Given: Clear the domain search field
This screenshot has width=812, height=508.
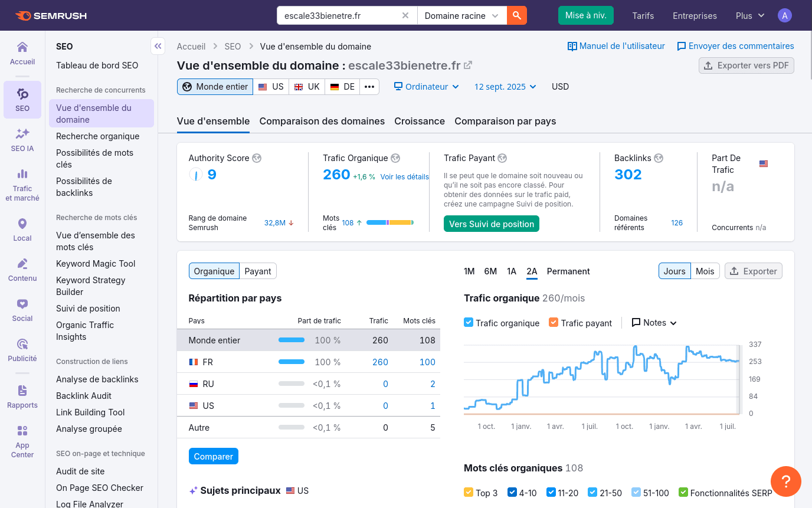Looking at the screenshot, I should (x=405, y=16).
